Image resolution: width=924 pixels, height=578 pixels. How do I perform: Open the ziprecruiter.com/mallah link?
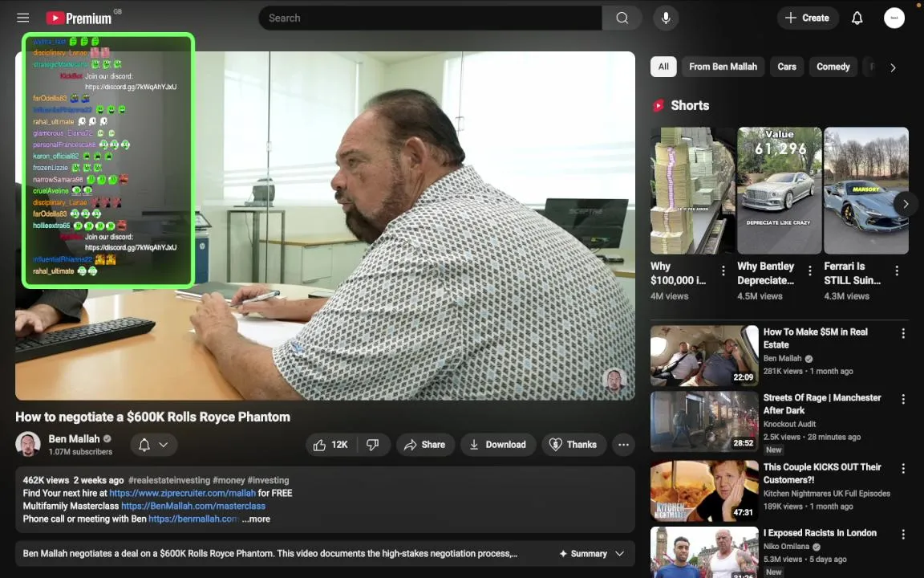point(183,493)
